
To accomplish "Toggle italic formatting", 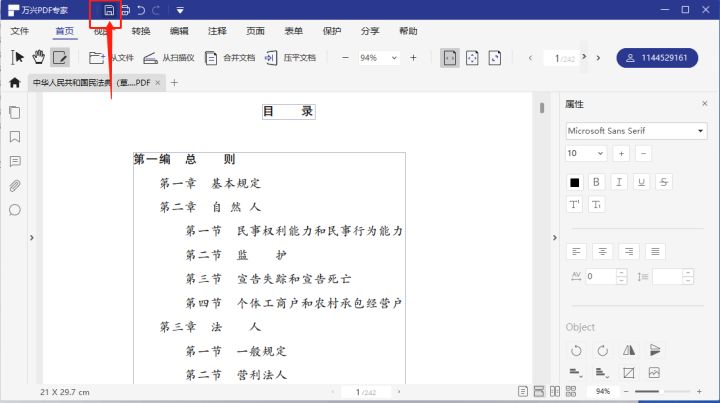I will point(619,182).
